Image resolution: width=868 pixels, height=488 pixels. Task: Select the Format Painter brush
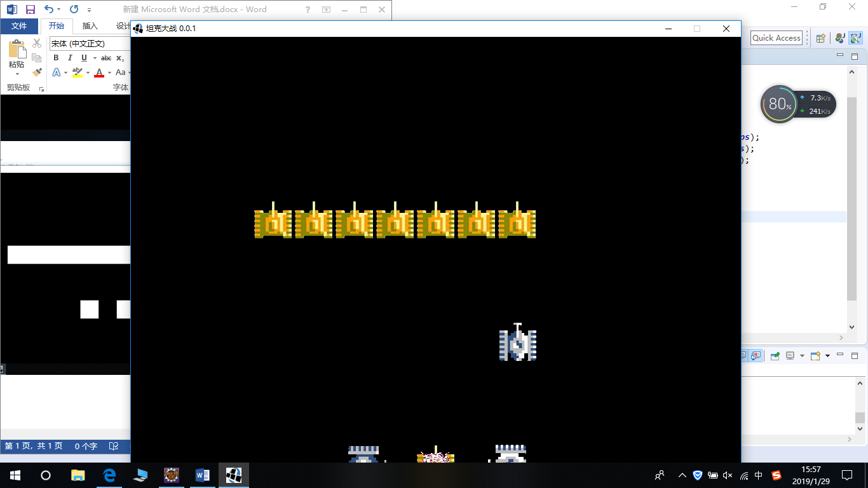pos(37,72)
